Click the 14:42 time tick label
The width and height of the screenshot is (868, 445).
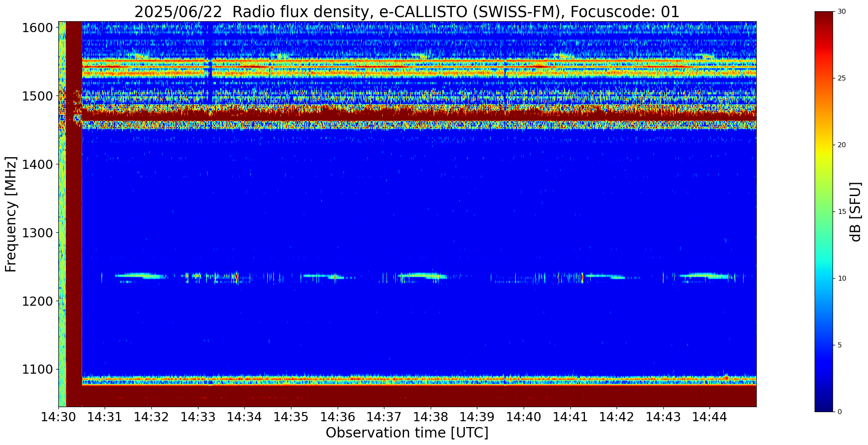pos(617,417)
